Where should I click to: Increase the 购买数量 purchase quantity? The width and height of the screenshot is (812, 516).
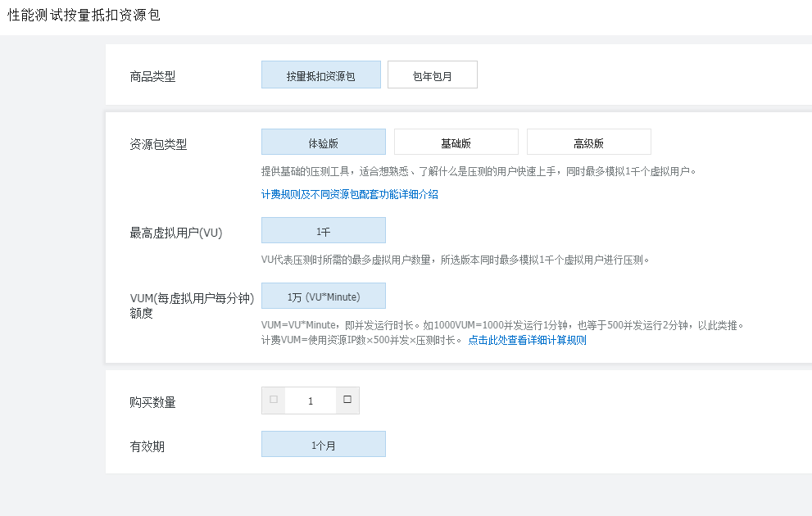coord(347,401)
